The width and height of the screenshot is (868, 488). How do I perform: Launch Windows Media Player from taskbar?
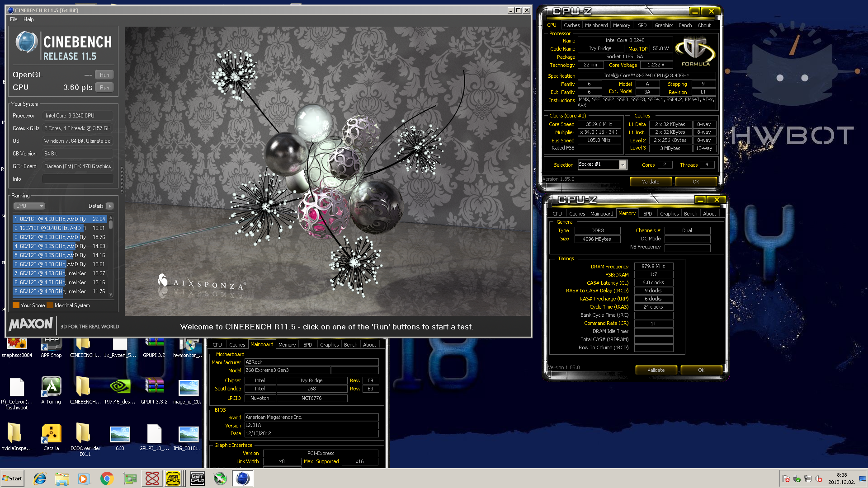84,479
